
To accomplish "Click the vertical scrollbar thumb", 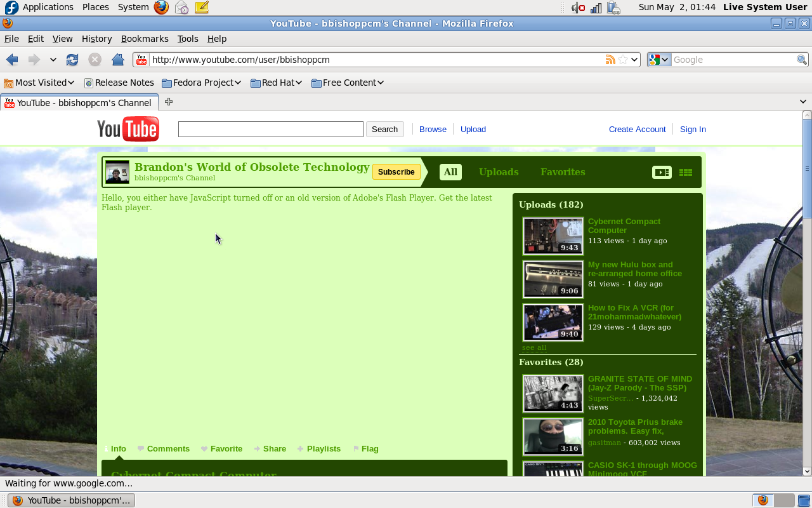I will click(x=807, y=169).
